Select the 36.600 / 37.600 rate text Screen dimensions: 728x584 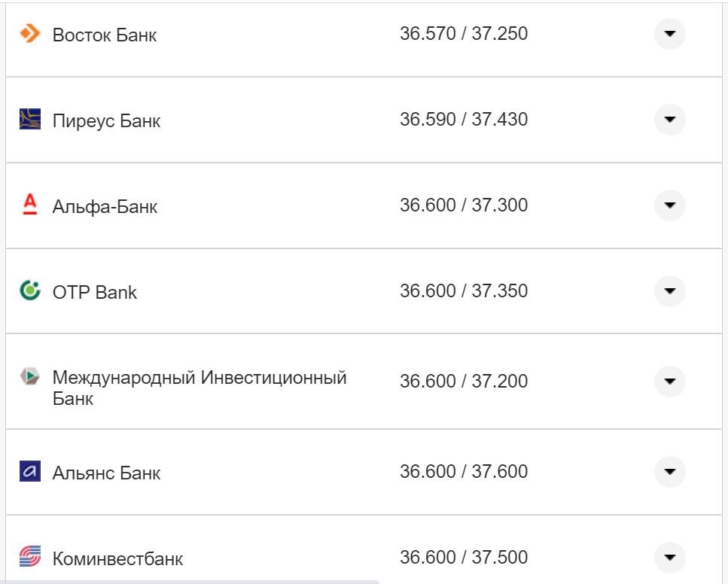click(465, 472)
